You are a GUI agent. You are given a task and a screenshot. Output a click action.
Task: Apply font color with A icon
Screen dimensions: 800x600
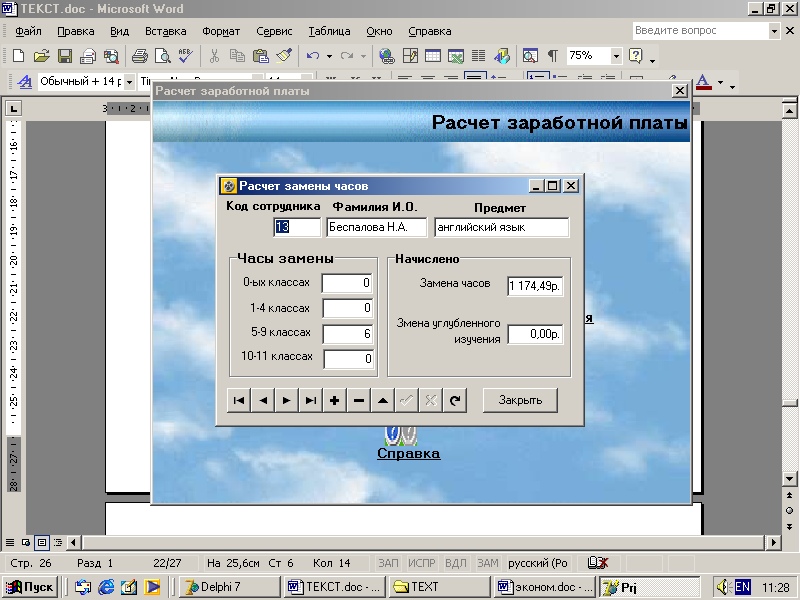704,82
